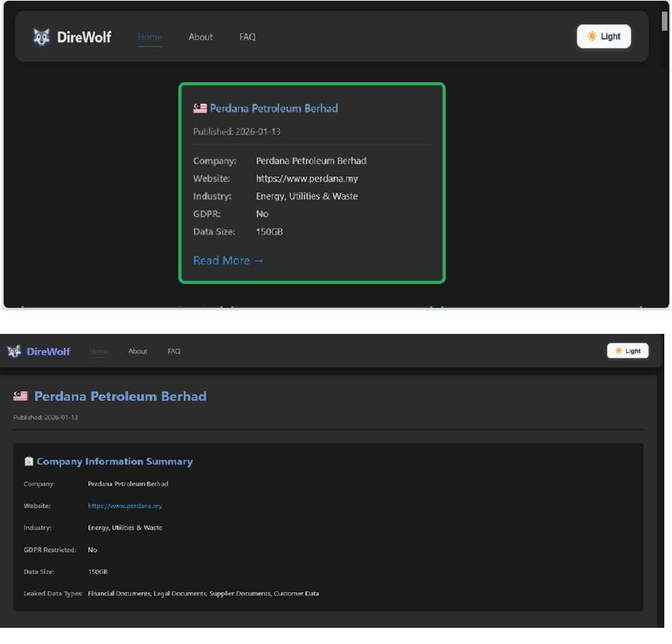This screenshot has height=644, width=672.
Task: Open FAQ in the detail page navbar
Action: tap(174, 352)
